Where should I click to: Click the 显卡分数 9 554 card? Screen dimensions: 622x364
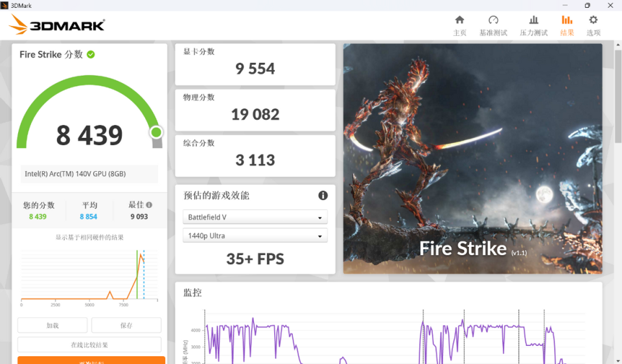[x=255, y=64]
